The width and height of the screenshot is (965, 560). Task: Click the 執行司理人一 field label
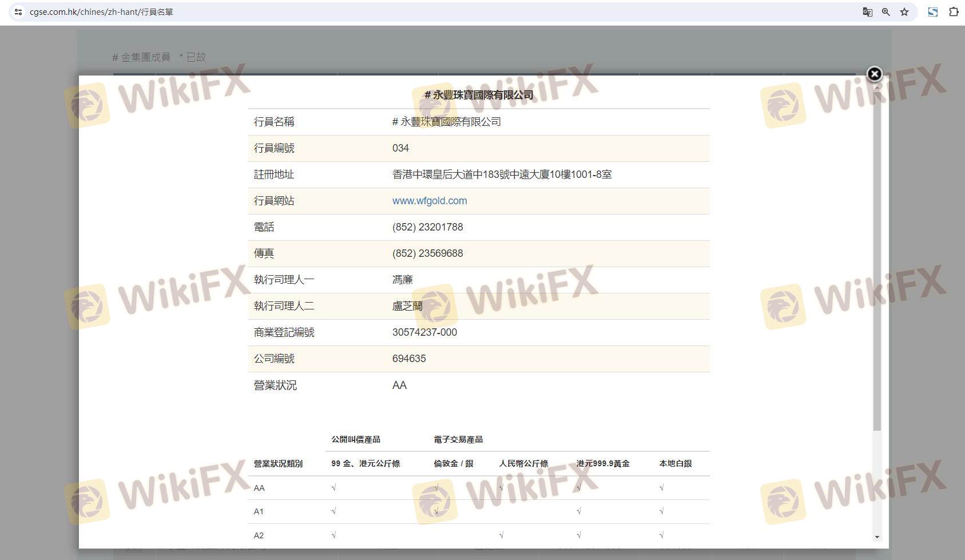point(284,280)
